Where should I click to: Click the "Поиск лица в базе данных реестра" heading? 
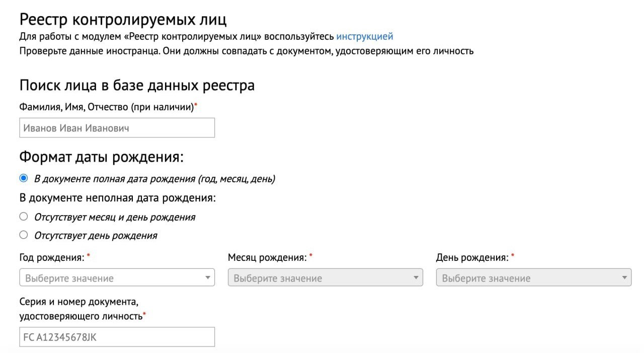[x=137, y=86]
